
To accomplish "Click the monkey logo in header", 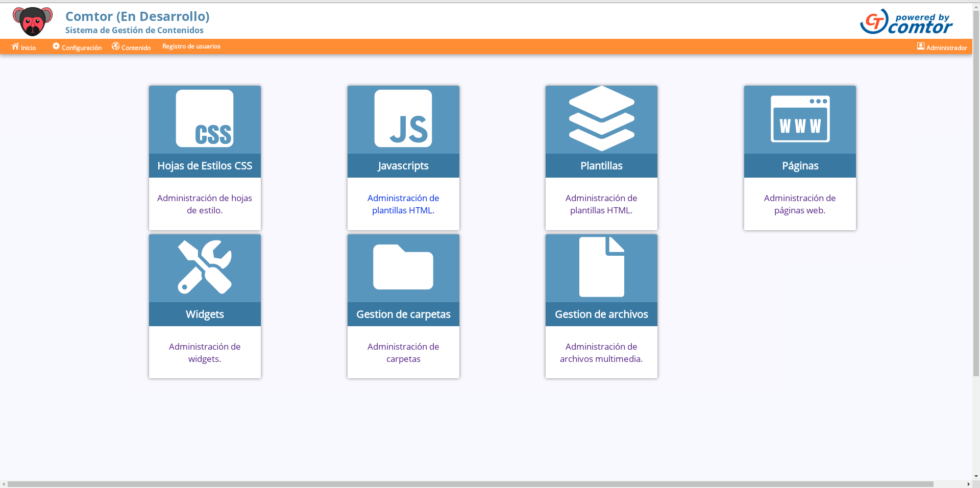I will tap(33, 21).
